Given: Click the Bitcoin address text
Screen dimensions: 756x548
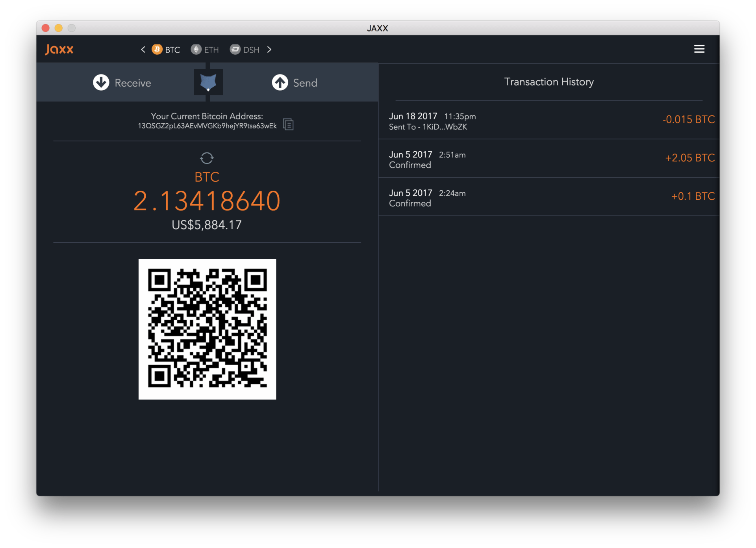Looking at the screenshot, I should [207, 126].
